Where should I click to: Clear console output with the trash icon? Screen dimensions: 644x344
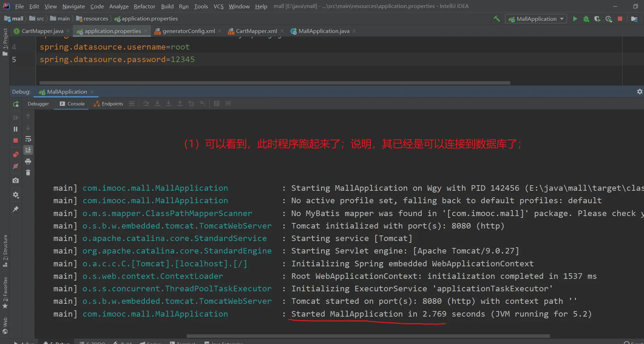(28, 172)
